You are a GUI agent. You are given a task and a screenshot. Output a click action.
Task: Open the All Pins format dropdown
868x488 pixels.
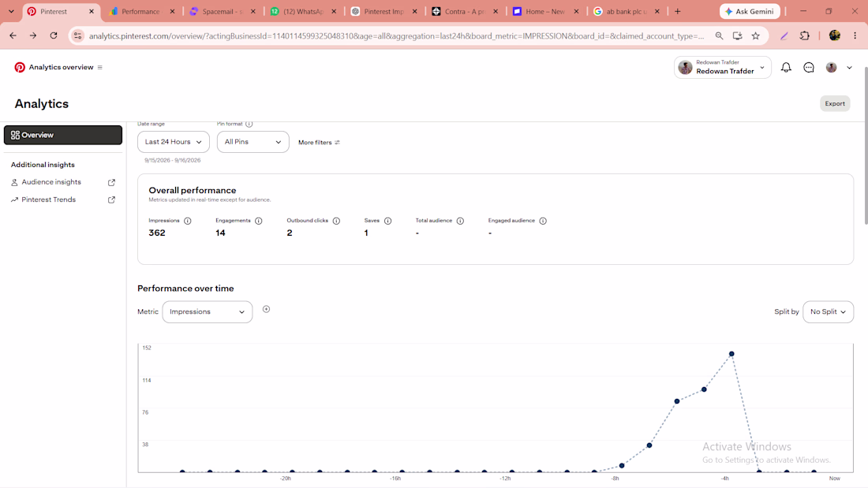coord(253,142)
